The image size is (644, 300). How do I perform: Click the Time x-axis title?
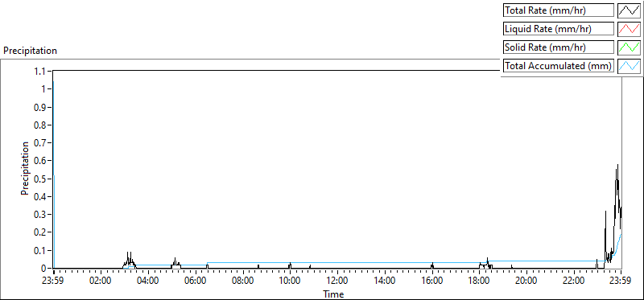point(333,294)
